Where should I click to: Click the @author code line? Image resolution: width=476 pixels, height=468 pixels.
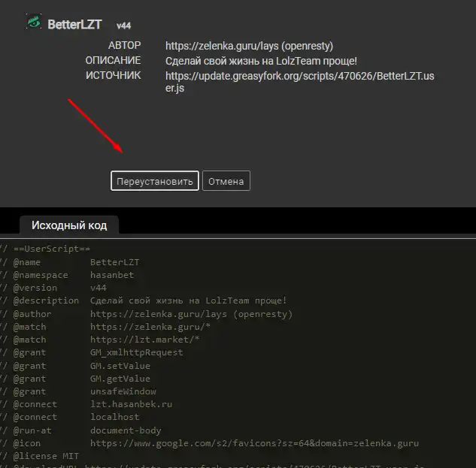[147, 314]
